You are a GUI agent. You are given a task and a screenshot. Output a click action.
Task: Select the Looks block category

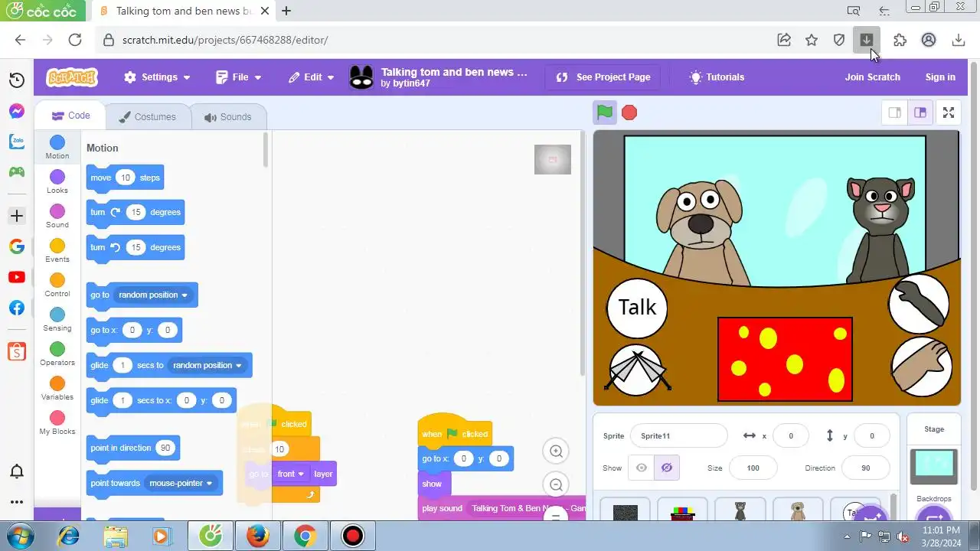[57, 182]
